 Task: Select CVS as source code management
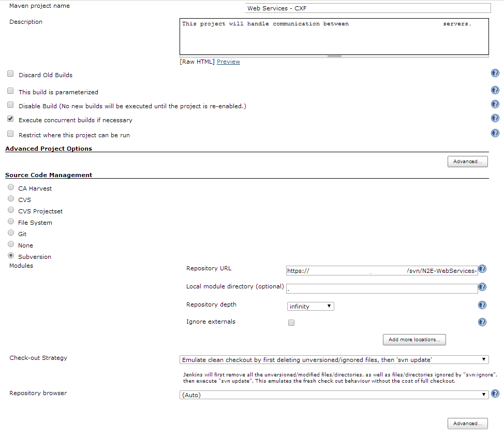[10, 198]
